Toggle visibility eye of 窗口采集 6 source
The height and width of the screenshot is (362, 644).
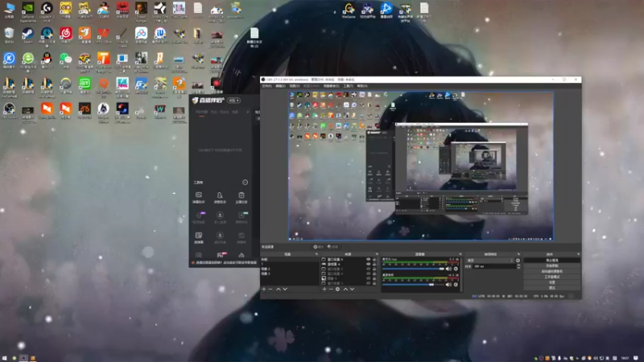coord(369,259)
